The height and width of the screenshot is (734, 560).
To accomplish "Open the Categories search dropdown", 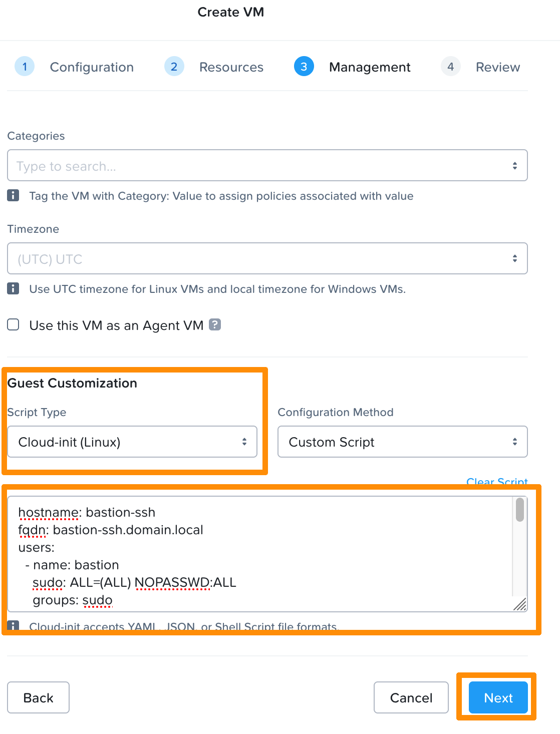I will [267, 165].
